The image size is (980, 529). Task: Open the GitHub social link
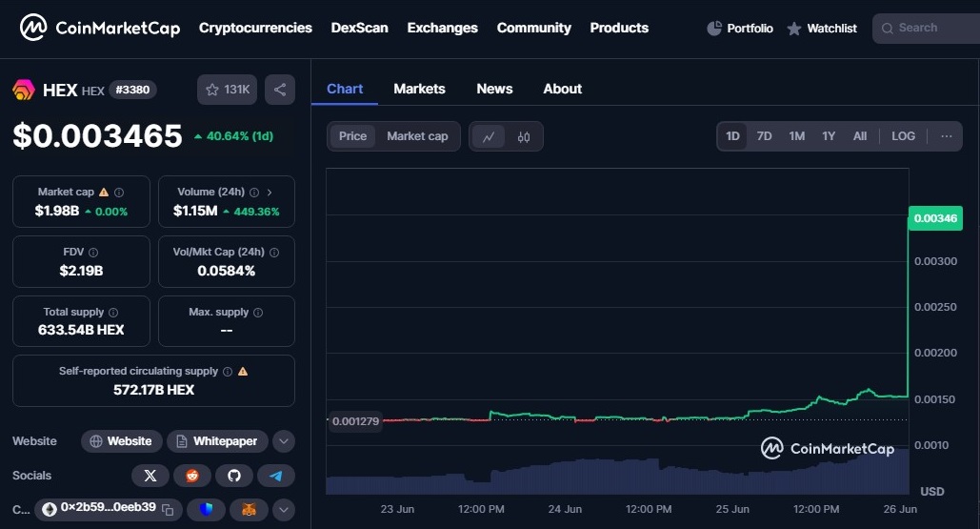click(233, 476)
